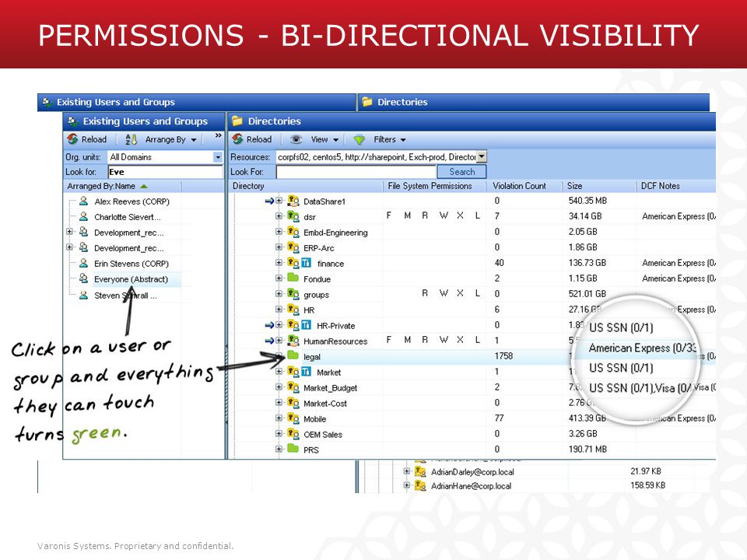Select user Erin Stevens (CORP)
The image size is (747, 560).
(x=131, y=264)
